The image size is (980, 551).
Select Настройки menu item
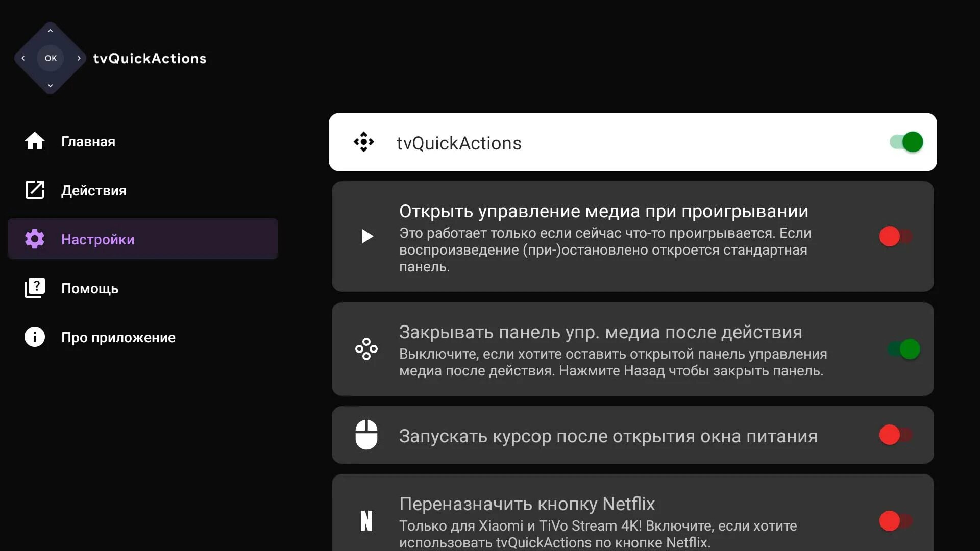point(143,239)
